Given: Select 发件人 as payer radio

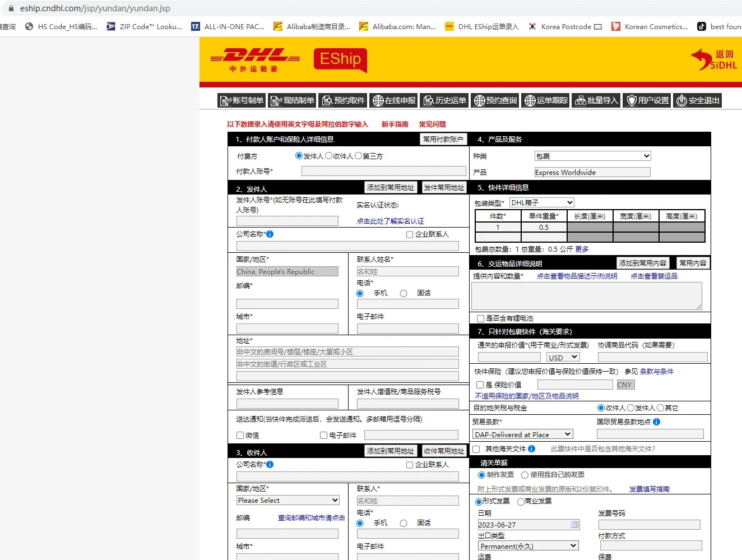Looking at the screenshot, I should (x=299, y=155).
